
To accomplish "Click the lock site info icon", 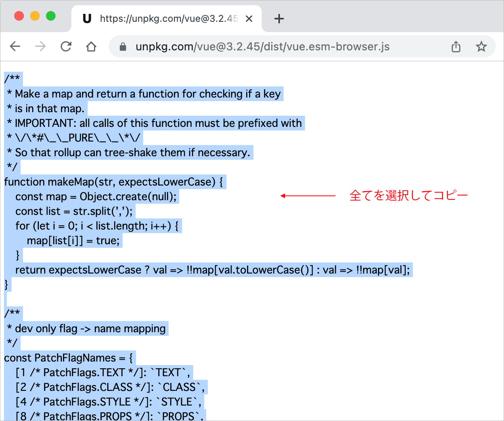I will (123, 47).
